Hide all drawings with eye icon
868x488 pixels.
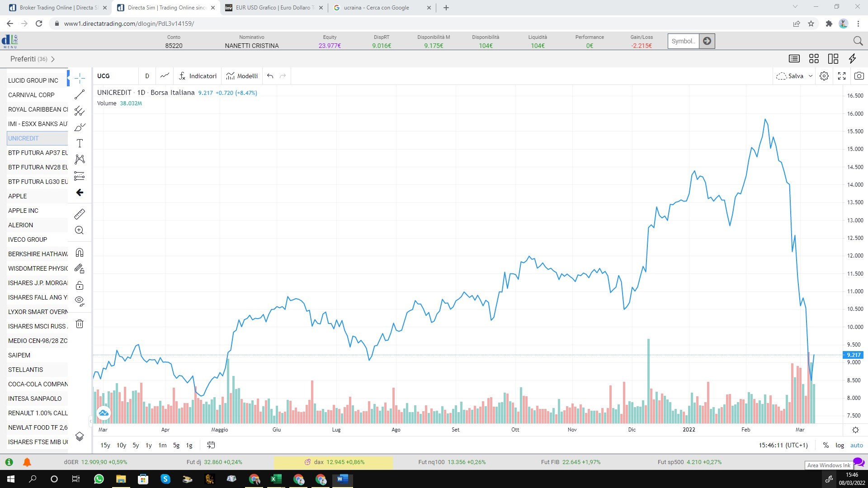80,301
